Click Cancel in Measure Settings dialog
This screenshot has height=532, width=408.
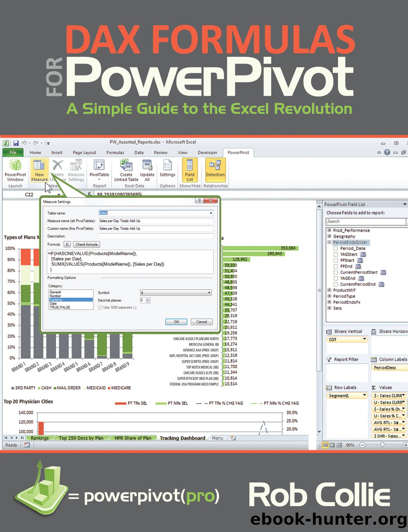(x=202, y=322)
